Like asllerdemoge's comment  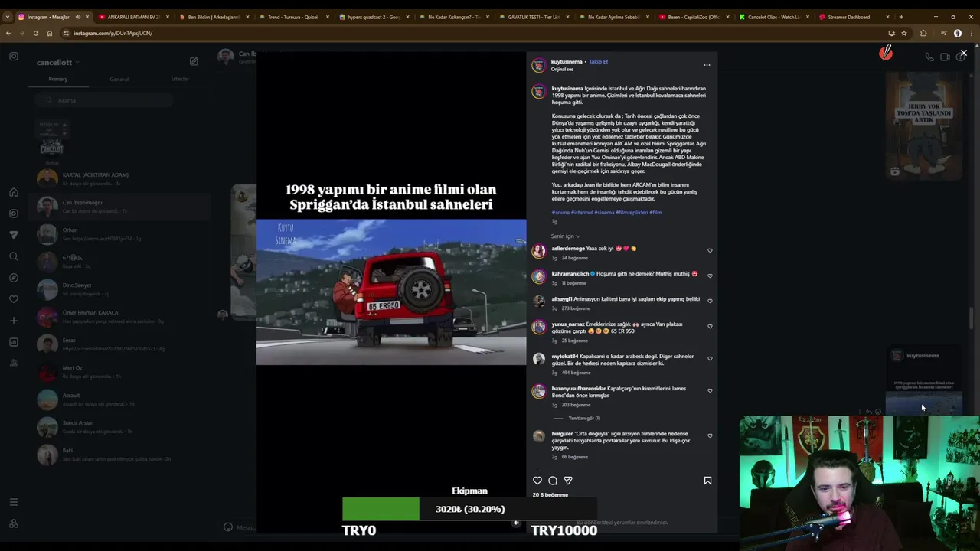click(x=710, y=250)
